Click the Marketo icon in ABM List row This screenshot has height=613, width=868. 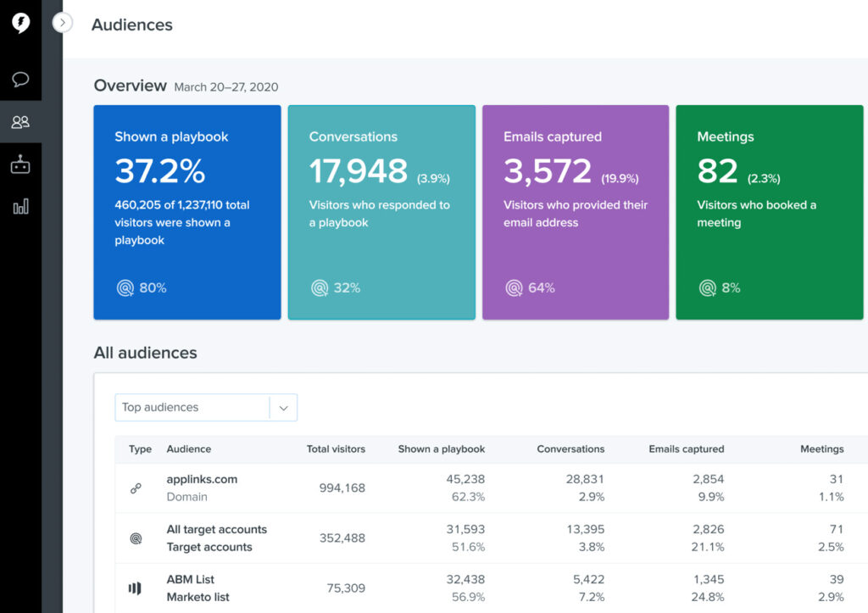tap(135, 588)
